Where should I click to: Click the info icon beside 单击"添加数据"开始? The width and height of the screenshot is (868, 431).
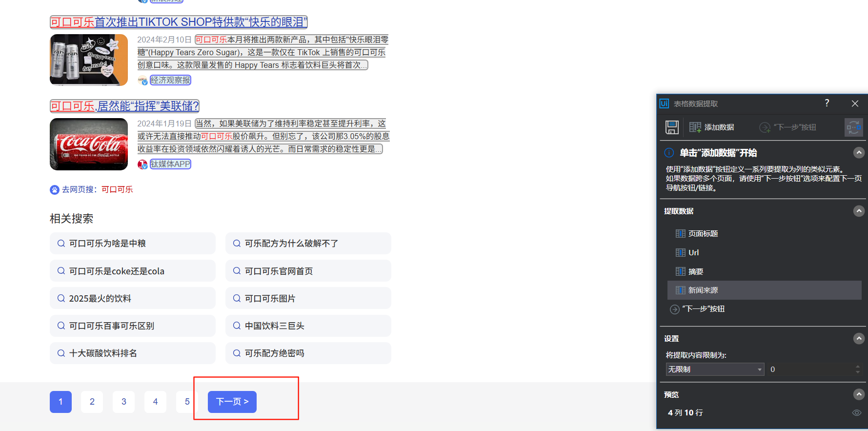(669, 153)
